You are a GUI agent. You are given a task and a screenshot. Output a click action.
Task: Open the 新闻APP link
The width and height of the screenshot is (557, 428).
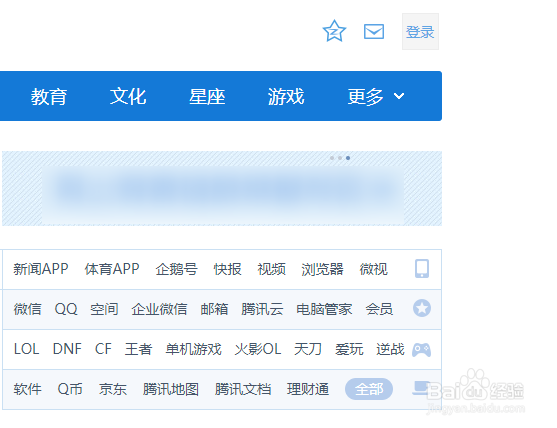pos(41,269)
